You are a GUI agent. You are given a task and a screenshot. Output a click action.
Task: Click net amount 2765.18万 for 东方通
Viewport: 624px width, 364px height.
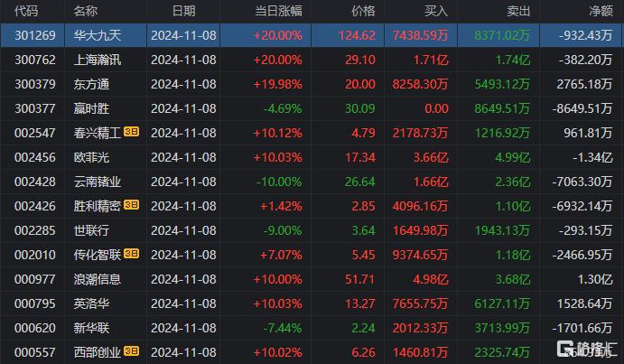pos(584,84)
